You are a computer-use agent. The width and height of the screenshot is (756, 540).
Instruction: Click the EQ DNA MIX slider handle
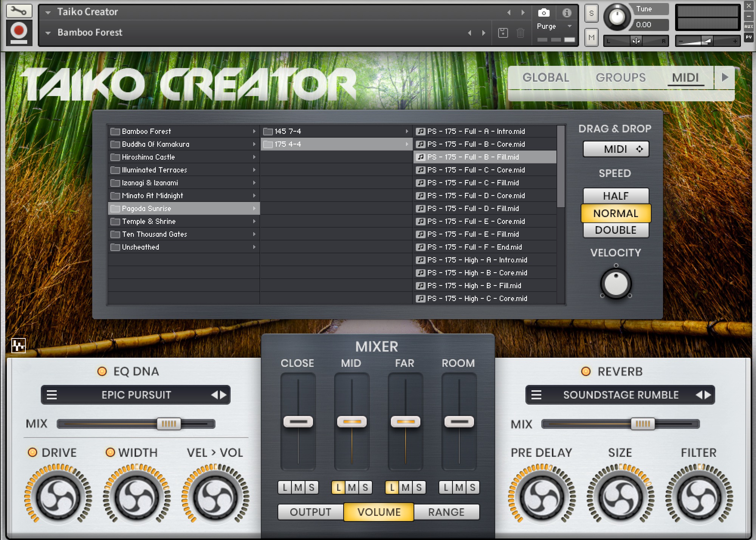point(169,424)
